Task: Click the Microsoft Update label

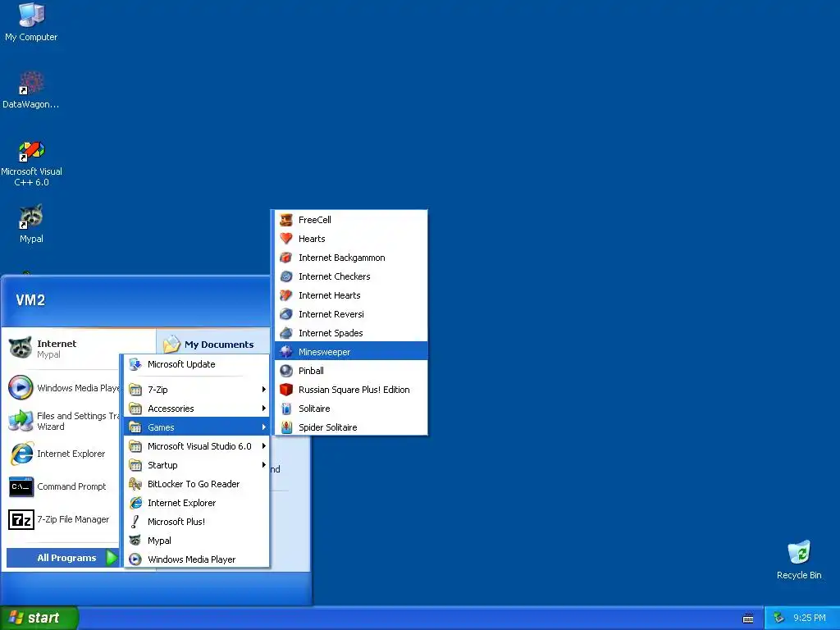Action: click(181, 364)
